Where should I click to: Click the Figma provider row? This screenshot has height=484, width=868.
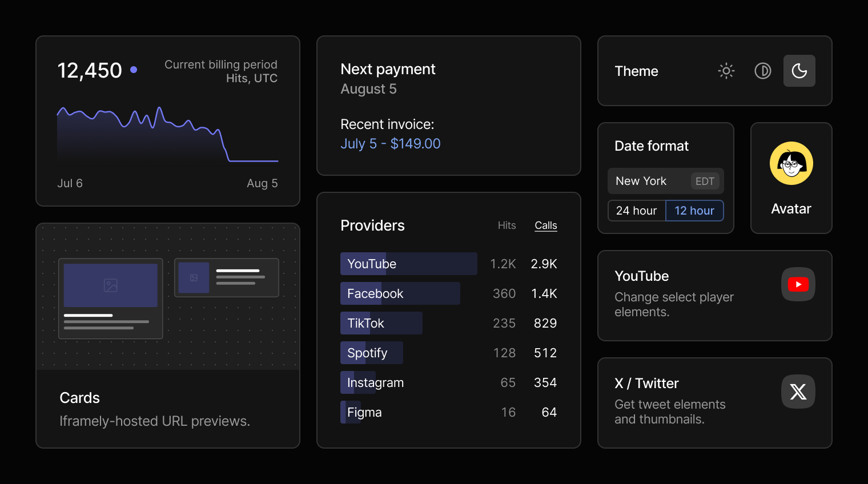tap(449, 412)
